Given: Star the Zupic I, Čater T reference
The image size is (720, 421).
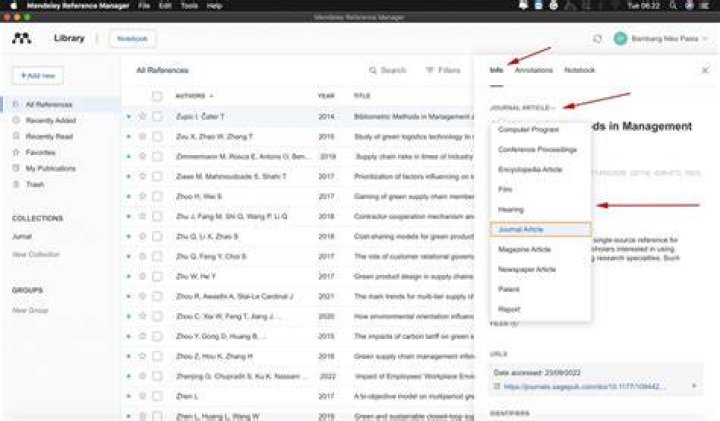Looking at the screenshot, I should click(x=142, y=117).
